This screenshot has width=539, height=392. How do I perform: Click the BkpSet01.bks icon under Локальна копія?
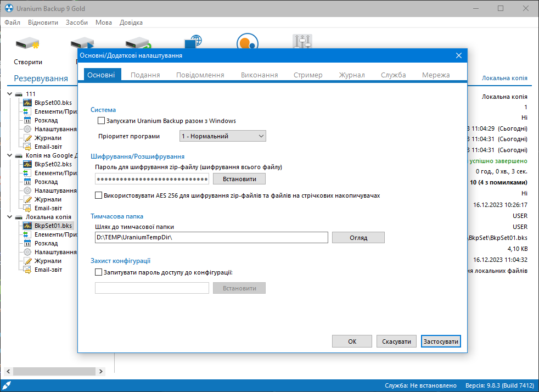pyautogui.click(x=27, y=226)
